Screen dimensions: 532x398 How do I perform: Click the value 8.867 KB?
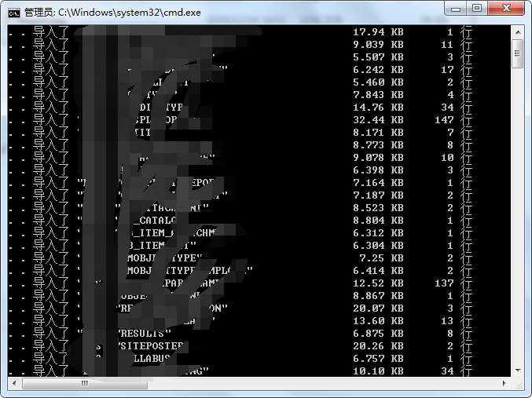pyautogui.click(x=378, y=296)
